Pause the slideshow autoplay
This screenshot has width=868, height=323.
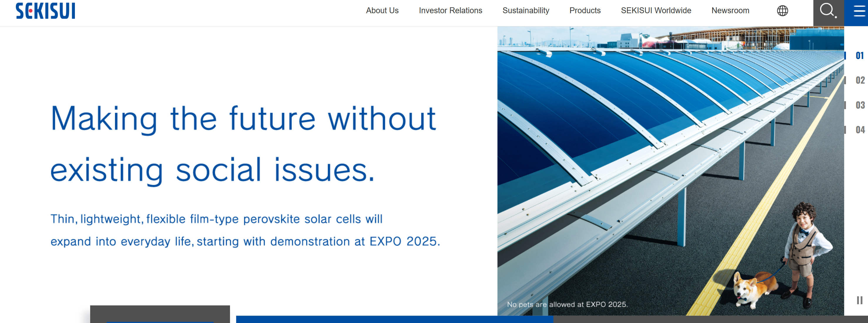[x=859, y=300]
